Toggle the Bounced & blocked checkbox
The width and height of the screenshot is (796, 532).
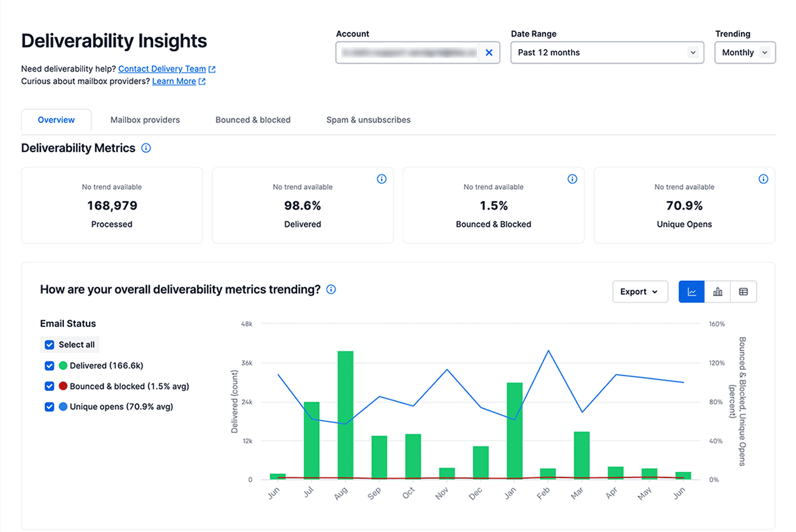(x=50, y=386)
